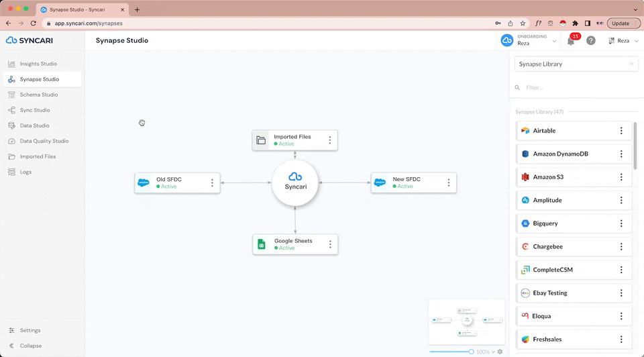Select Bigquery in library
Viewport: 644px width, 357px height.
click(574, 223)
